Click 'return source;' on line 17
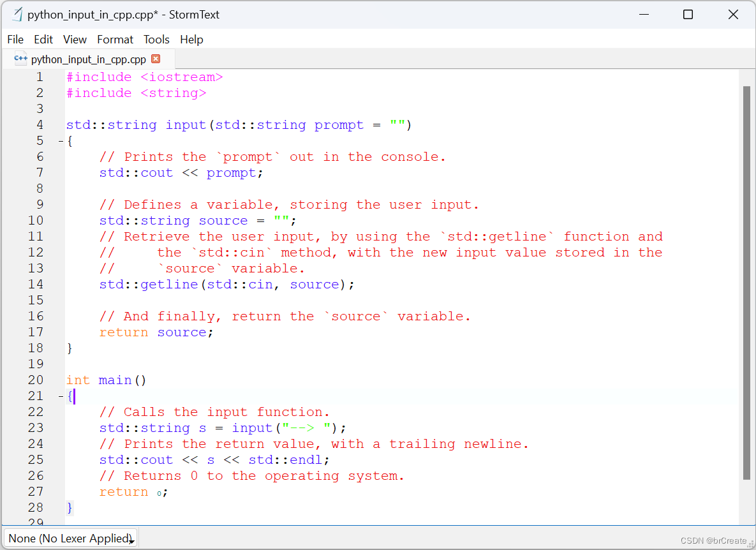The width and height of the screenshot is (756, 550). (x=156, y=332)
